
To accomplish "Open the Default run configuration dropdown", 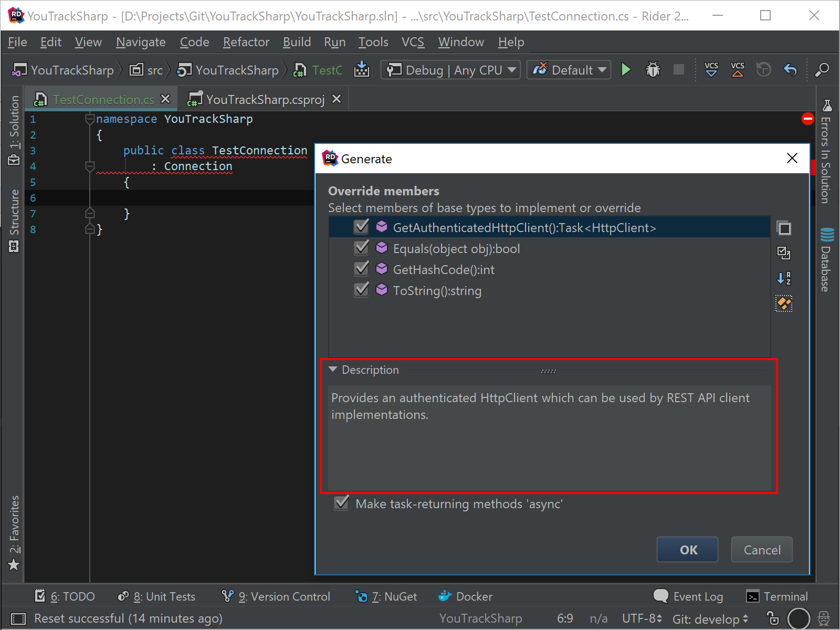I will point(569,70).
